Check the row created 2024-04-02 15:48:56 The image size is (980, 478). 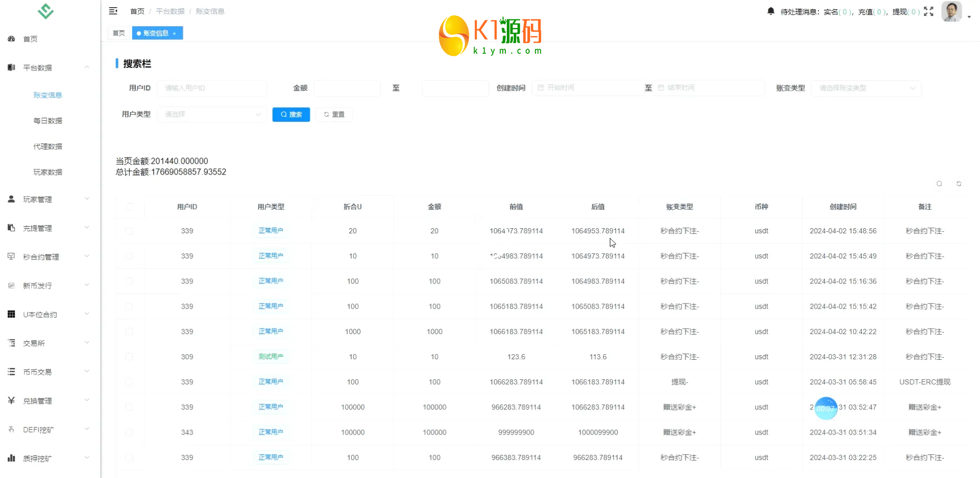click(x=129, y=231)
